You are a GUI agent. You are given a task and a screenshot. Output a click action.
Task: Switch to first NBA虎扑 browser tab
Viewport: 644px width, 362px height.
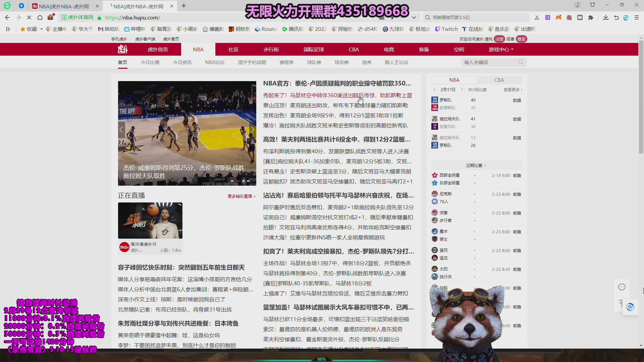64,6
